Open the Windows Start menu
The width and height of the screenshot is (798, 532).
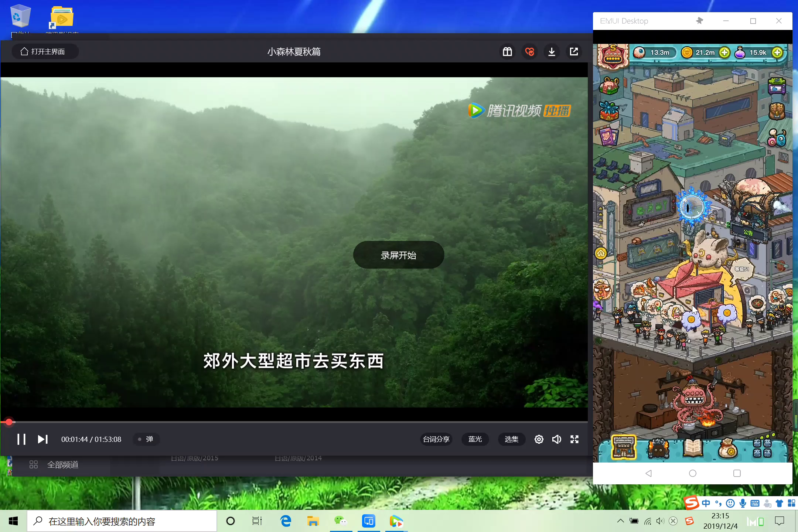coord(13,521)
